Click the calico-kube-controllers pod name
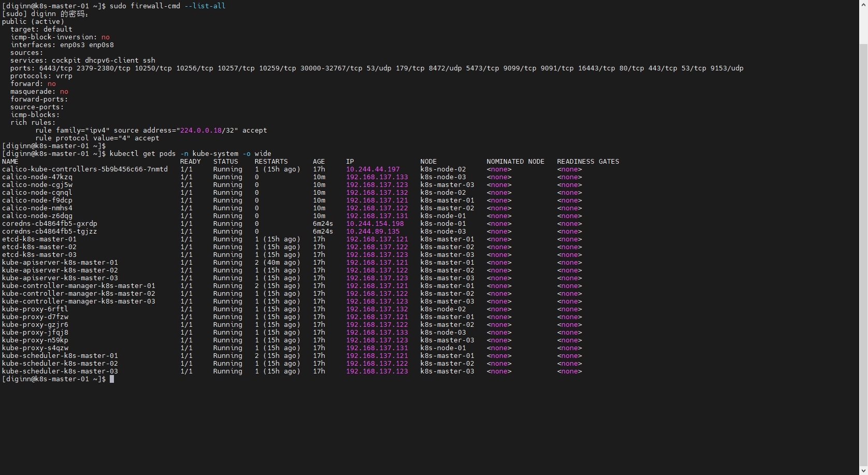The image size is (868, 475). 84,169
